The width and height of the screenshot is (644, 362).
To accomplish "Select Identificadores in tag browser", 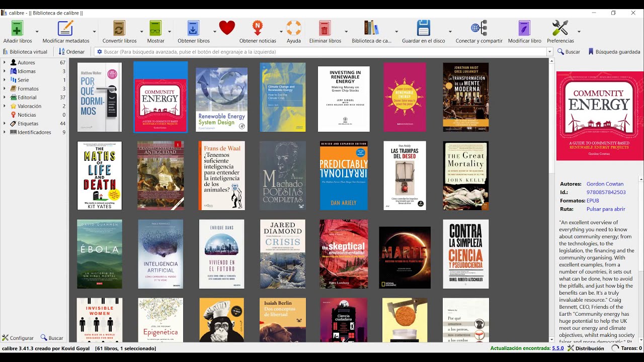I will [x=34, y=132].
